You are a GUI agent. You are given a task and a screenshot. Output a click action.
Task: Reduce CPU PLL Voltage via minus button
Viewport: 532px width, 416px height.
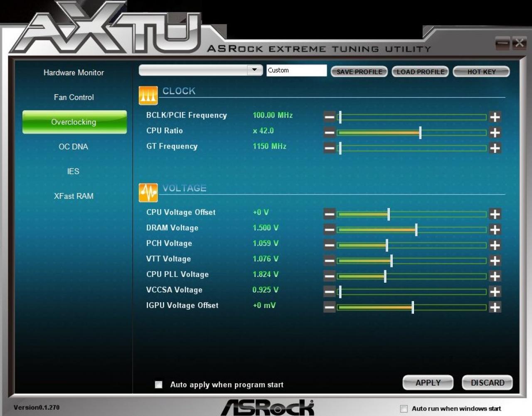[330, 276]
